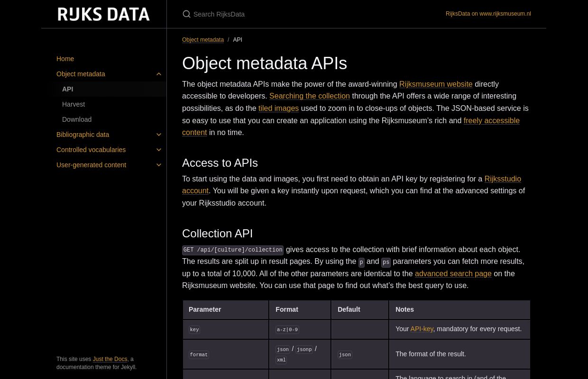
Task: Open the tiled images link
Action: pos(278,108)
